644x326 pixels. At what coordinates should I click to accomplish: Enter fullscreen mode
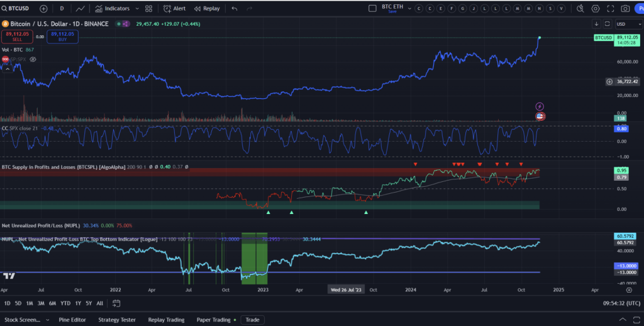[x=610, y=9]
